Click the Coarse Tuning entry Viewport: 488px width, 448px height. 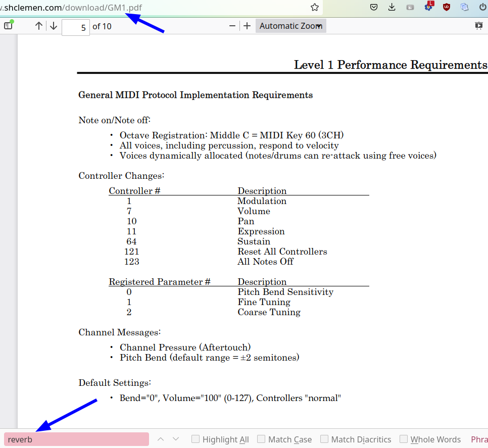pos(269,312)
